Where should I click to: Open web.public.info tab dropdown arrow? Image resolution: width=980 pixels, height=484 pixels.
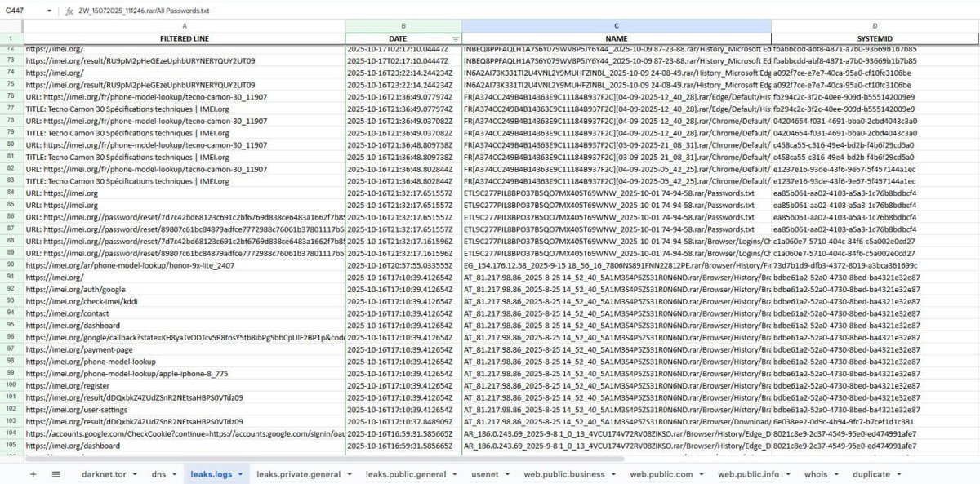[x=787, y=474]
